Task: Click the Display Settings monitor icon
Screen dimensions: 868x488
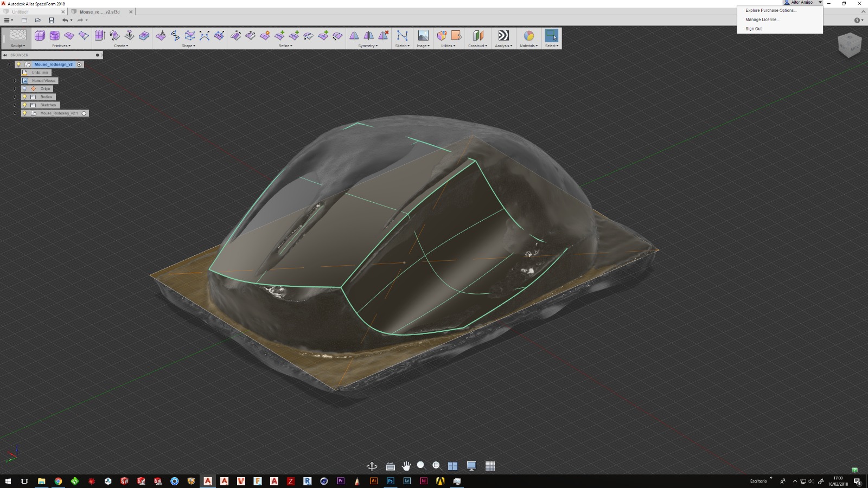Action: coord(471,466)
